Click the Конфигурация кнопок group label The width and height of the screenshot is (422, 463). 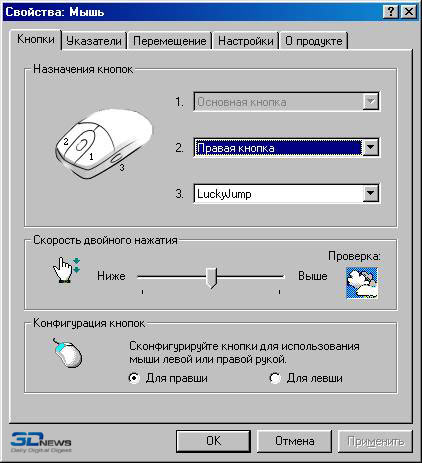[x=89, y=323]
